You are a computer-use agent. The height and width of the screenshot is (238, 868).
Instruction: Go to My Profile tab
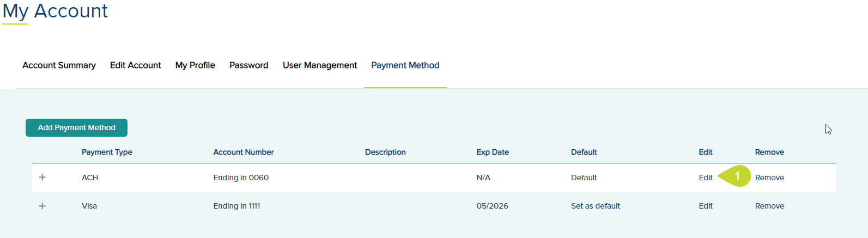pos(195,65)
